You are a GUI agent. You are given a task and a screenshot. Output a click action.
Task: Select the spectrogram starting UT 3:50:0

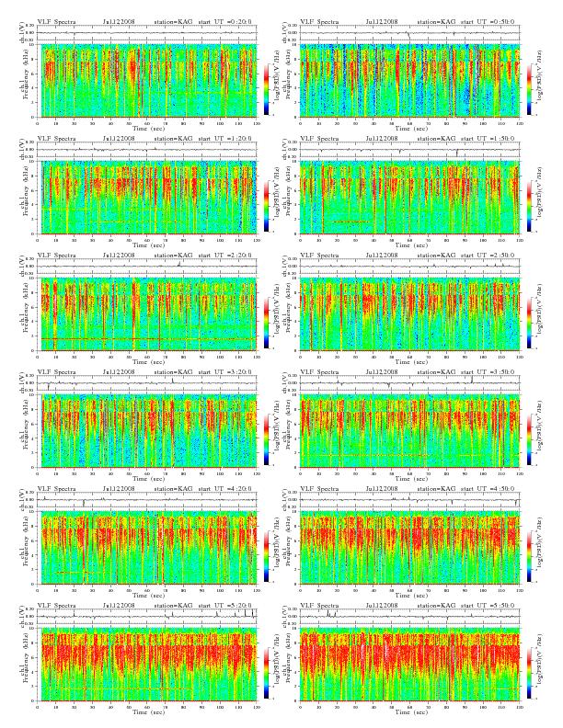[409, 431]
